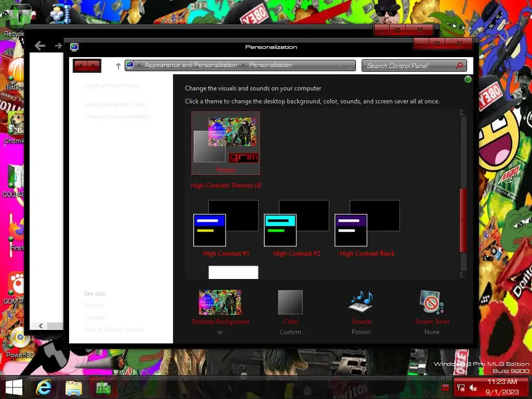Click Change desktop icons link

click(115, 104)
